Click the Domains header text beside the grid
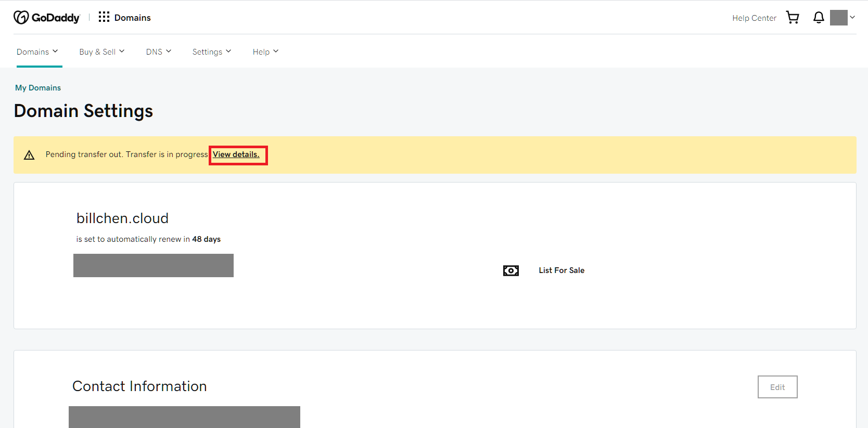This screenshot has width=868, height=428. coord(133,18)
